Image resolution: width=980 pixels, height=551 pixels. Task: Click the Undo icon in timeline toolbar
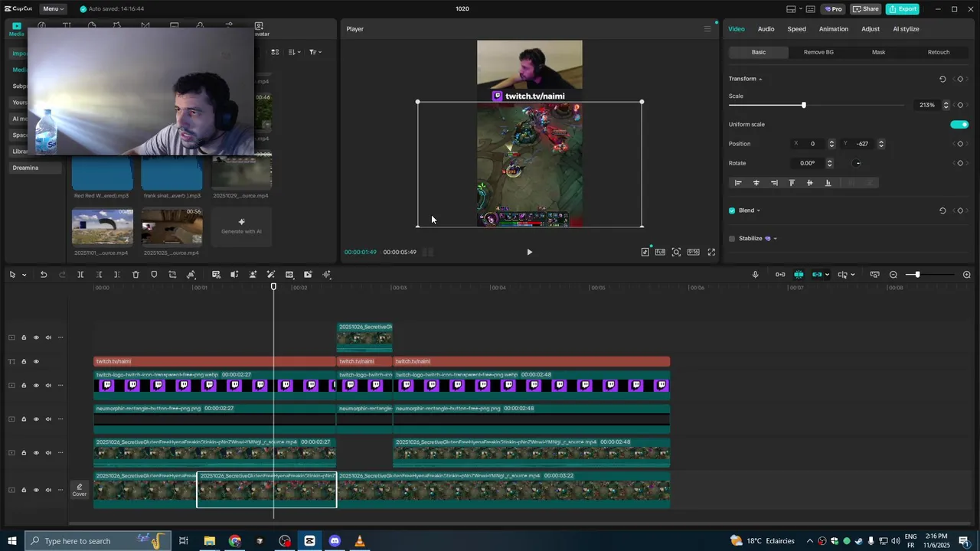click(x=44, y=275)
